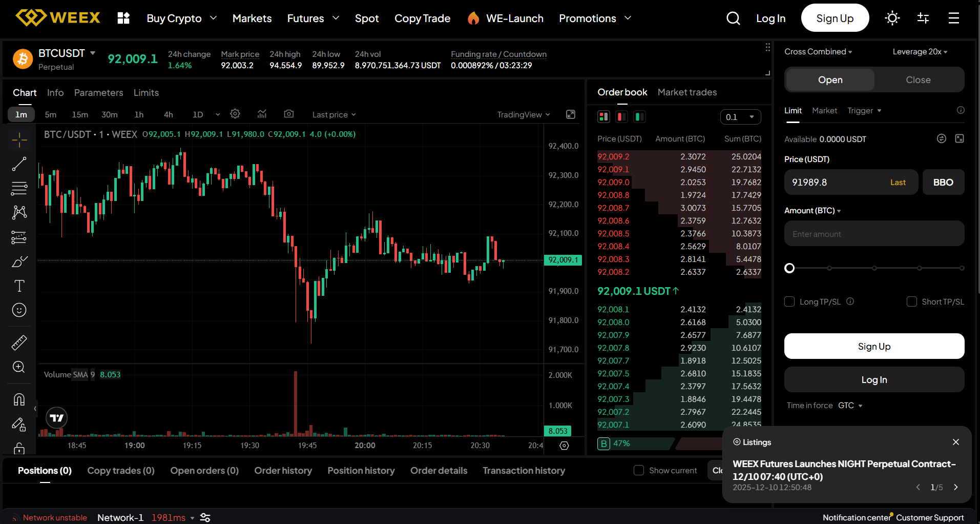The image size is (980, 524).
Task: Show asks-only view in the order book
Action: point(621,116)
